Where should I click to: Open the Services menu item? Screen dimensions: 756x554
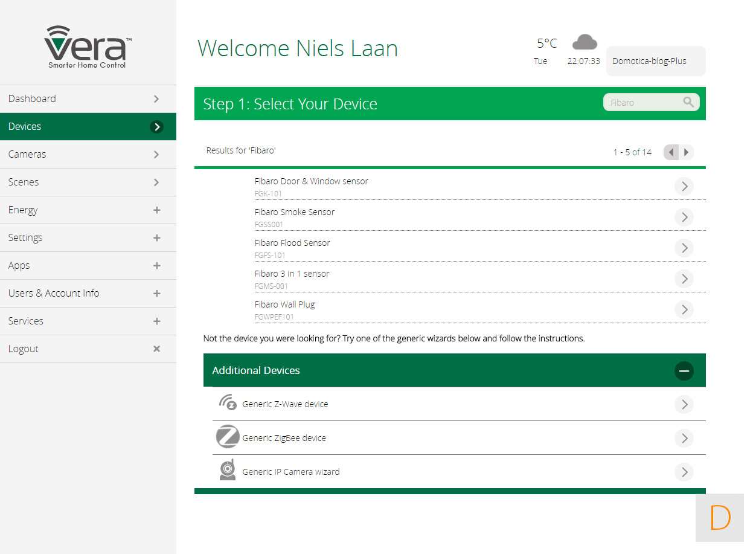tap(88, 321)
